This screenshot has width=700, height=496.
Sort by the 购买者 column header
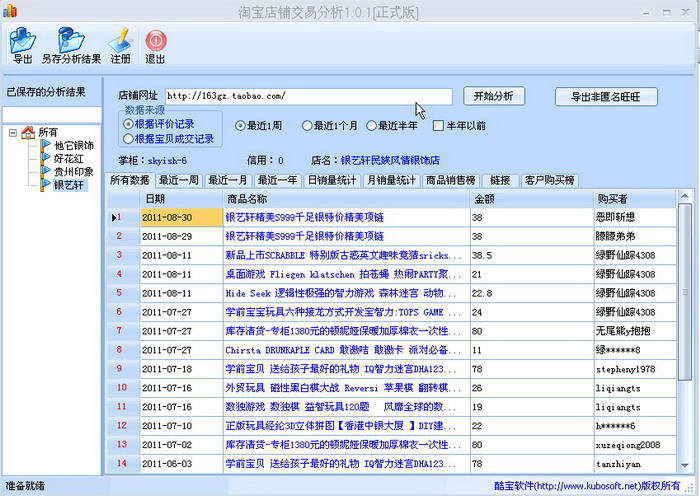(x=636, y=199)
